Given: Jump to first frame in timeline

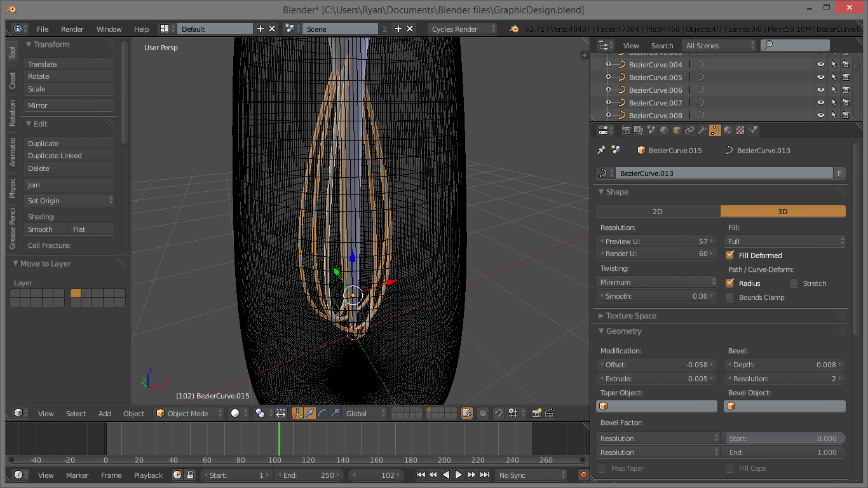Looking at the screenshot, I should coord(421,475).
